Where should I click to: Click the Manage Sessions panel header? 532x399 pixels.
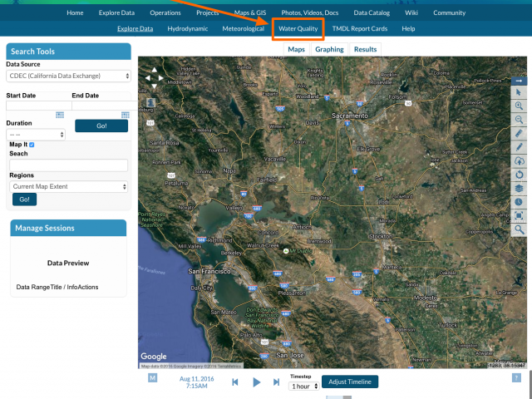click(x=68, y=228)
